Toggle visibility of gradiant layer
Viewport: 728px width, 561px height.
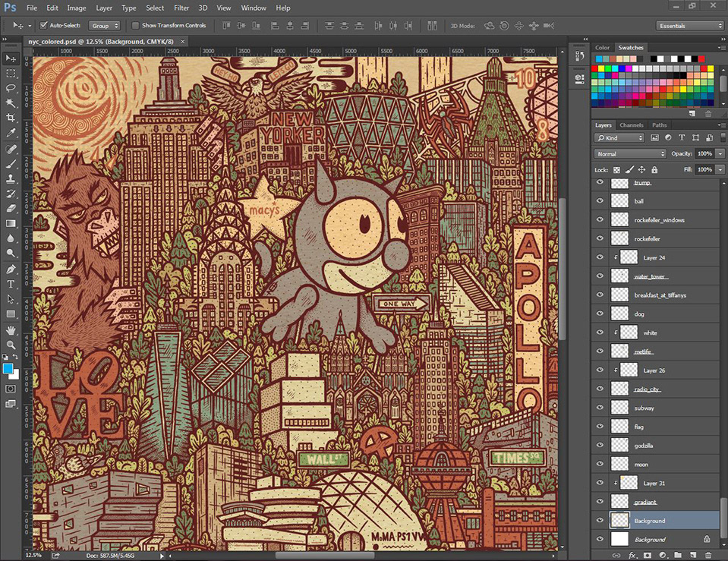[x=600, y=502]
